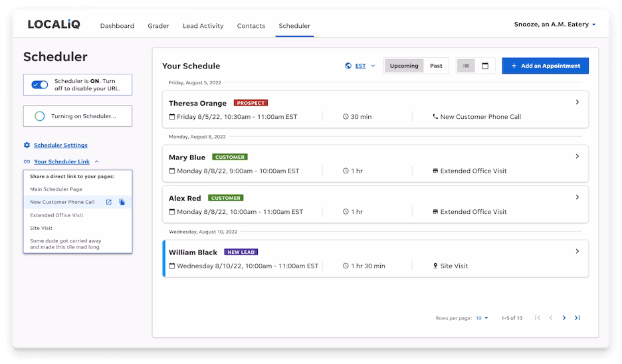
Task: Click Add an Appointment button
Action: click(x=545, y=66)
